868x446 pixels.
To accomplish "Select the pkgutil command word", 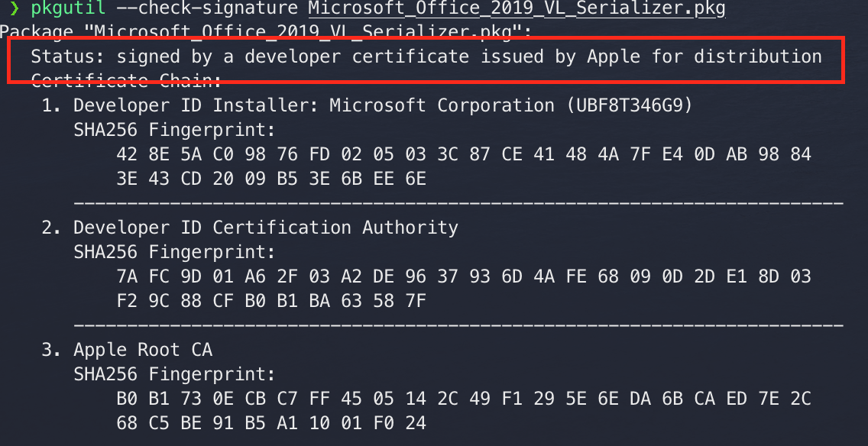I will pos(67,8).
